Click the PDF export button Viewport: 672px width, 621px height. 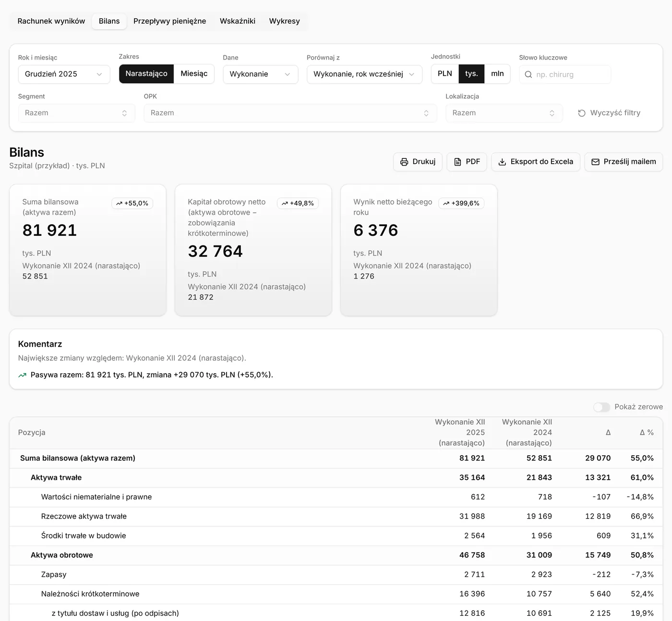click(x=467, y=162)
